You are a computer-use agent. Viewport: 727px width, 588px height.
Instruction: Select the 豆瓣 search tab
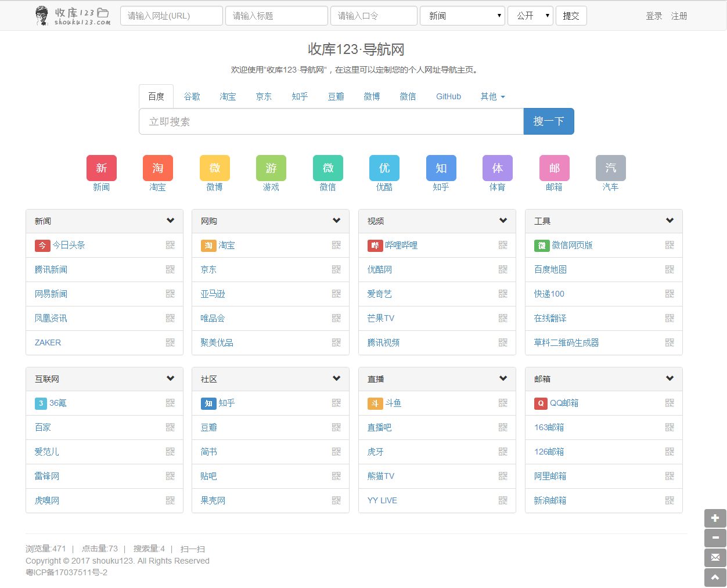pos(336,96)
